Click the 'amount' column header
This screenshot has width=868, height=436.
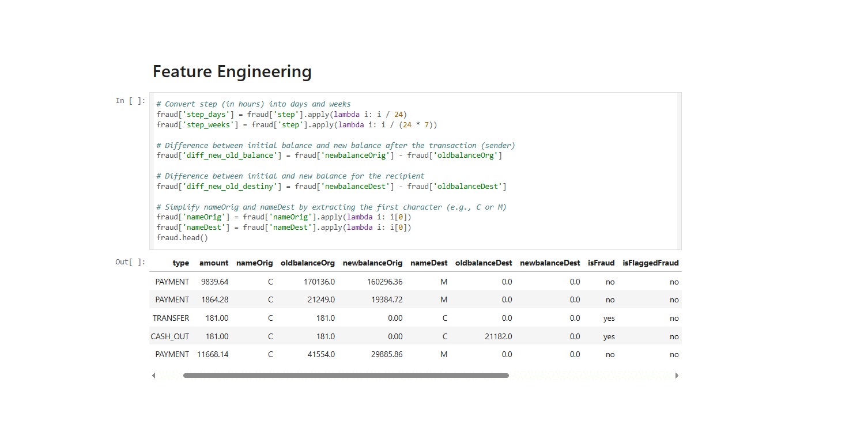pos(214,263)
